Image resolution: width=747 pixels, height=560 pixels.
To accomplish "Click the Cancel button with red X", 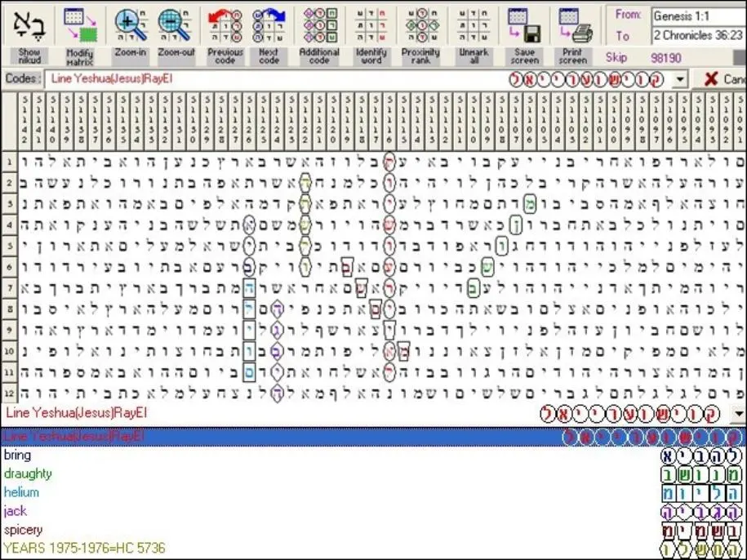I will tap(720, 79).
